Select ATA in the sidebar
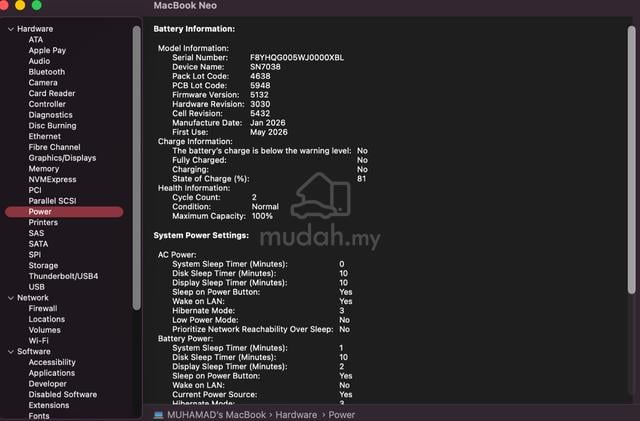640x421 pixels. point(36,40)
